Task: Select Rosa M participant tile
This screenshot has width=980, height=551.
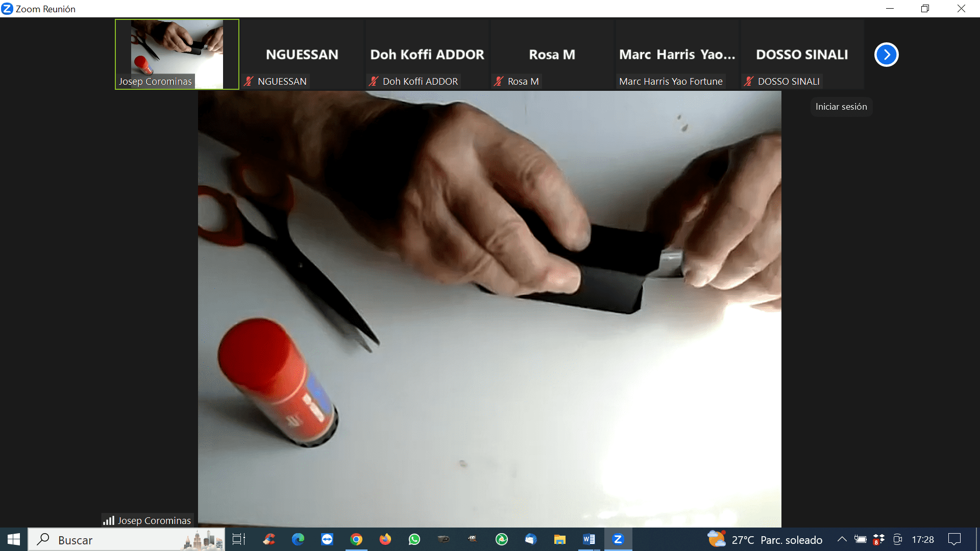Action: pos(552,54)
